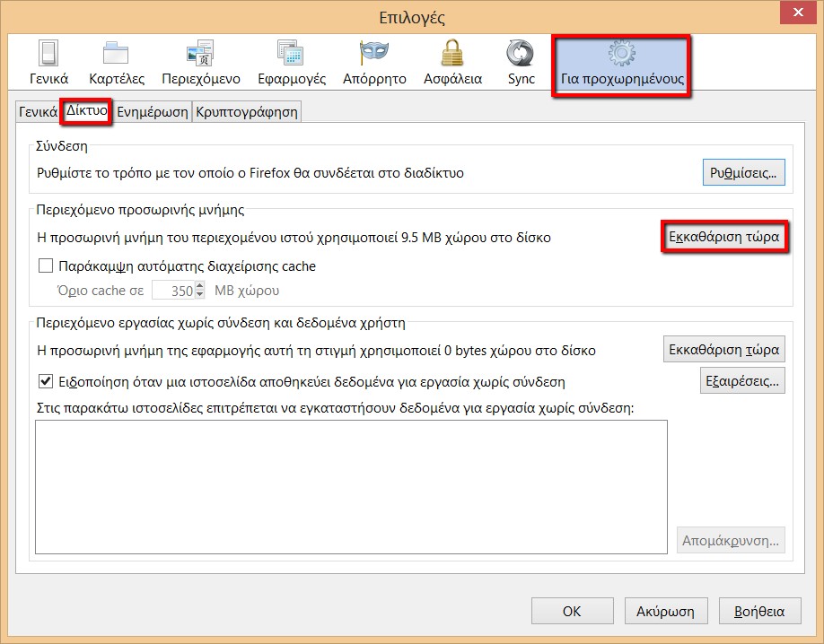
Task: Click the 'Σύνδεση' group label
Action: click(61, 146)
